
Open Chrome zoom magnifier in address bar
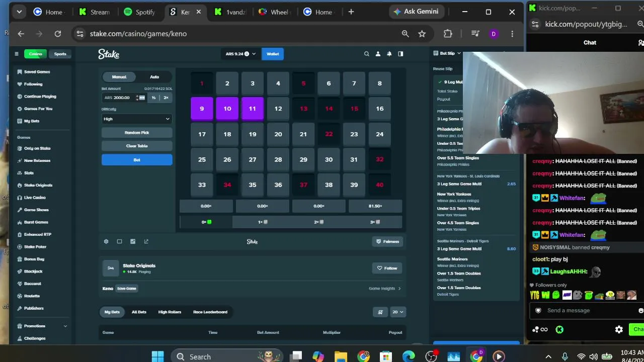tap(405, 34)
